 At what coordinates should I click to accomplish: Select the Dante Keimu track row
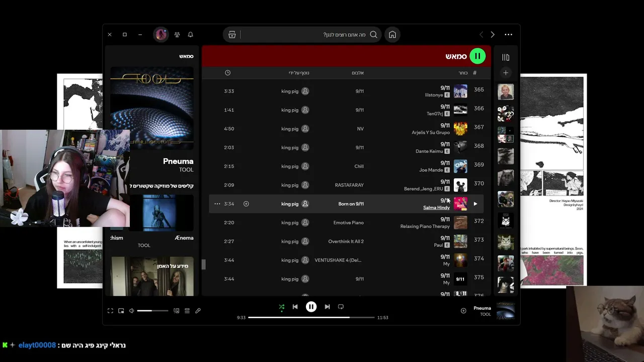346,147
